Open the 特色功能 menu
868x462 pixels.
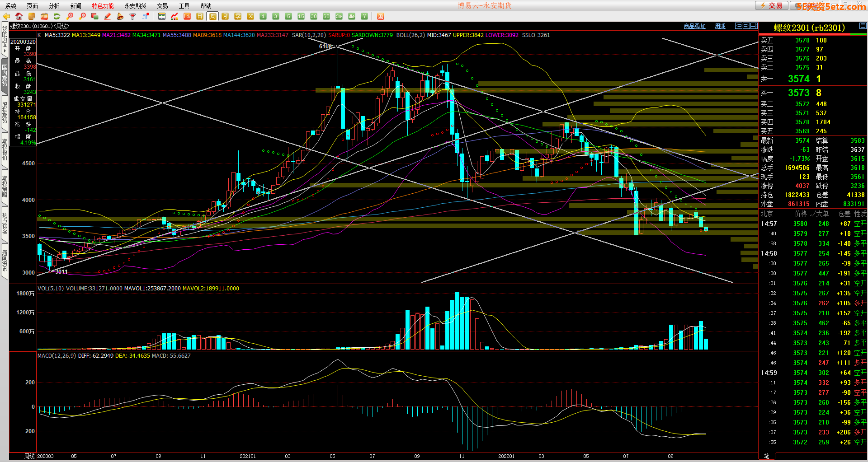pyautogui.click(x=103, y=6)
